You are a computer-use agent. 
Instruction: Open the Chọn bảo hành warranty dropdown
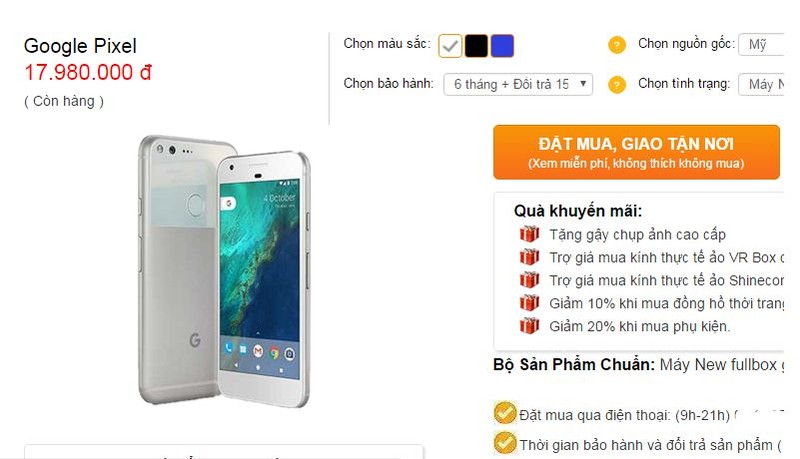(x=518, y=84)
